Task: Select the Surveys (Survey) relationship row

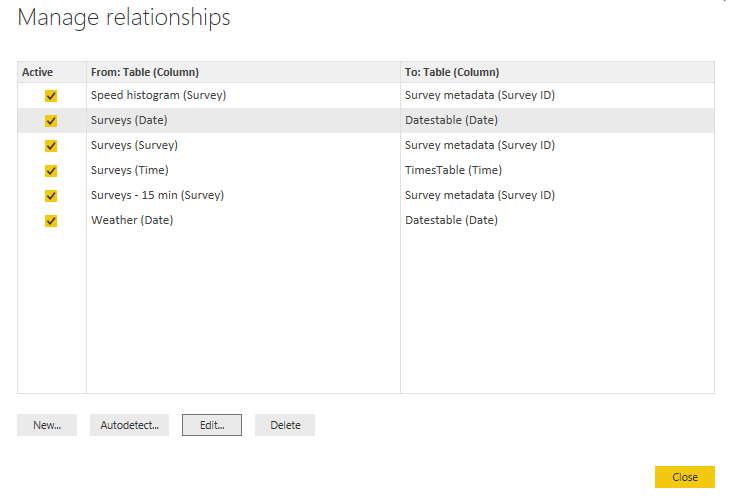Action: pyautogui.click(x=366, y=145)
